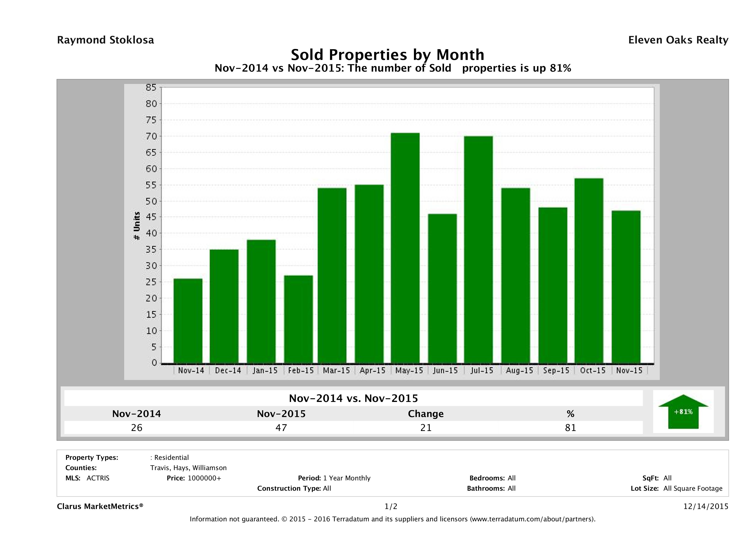738x560 pixels.
Task: Click the Price 1000000+ filter value
Action: click(204, 478)
